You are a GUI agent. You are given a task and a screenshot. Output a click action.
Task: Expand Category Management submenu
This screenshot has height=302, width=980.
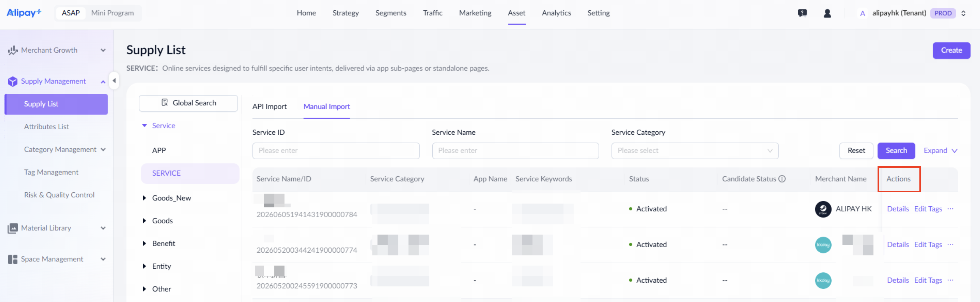[x=103, y=150]
